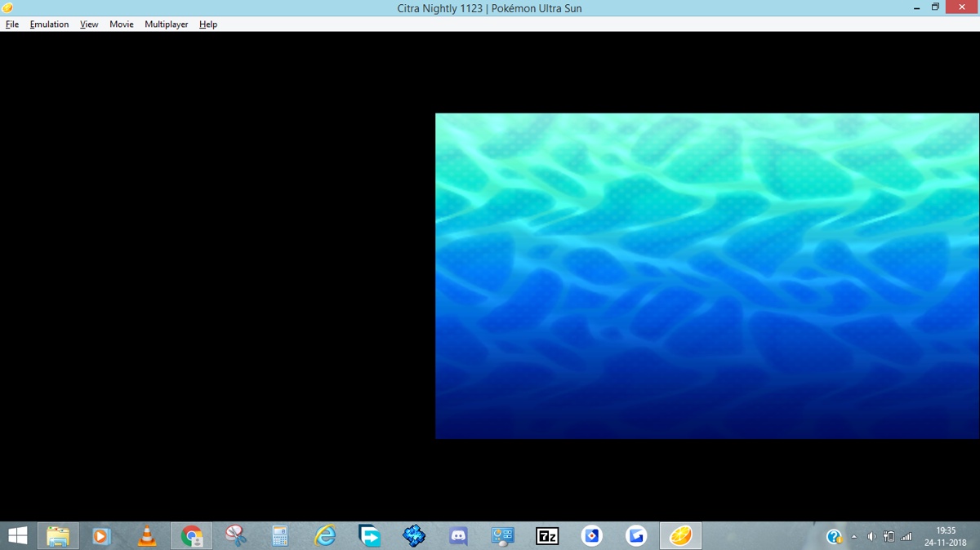Viewport: 980px width, 550px height.
Task: Open the Snipping Tool taskbar icon
Action: (236, 536)
